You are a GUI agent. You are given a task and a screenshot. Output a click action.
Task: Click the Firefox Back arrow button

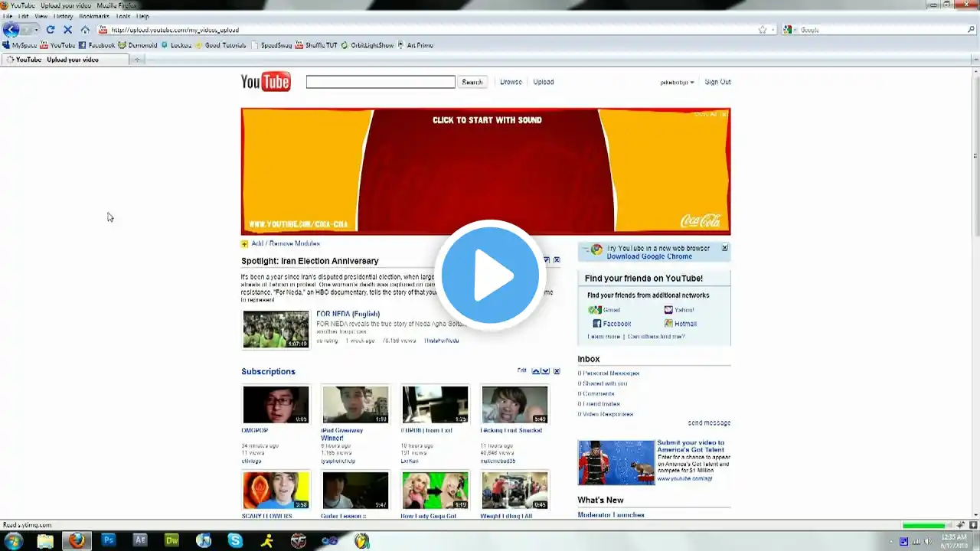[11, 30]
